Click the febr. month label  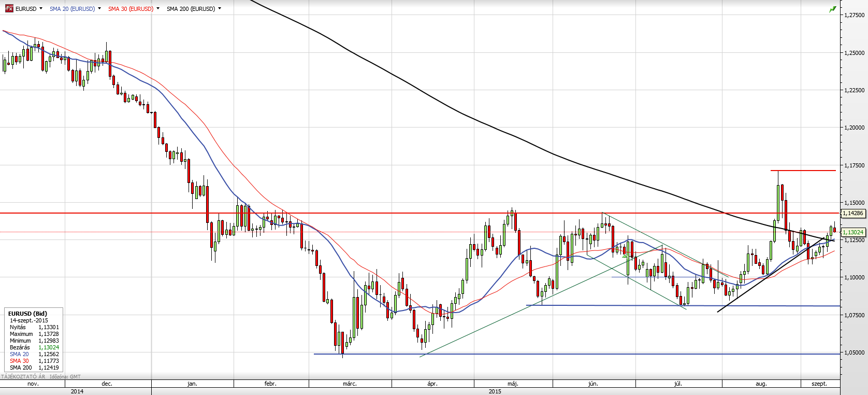[x=270, y=384]
